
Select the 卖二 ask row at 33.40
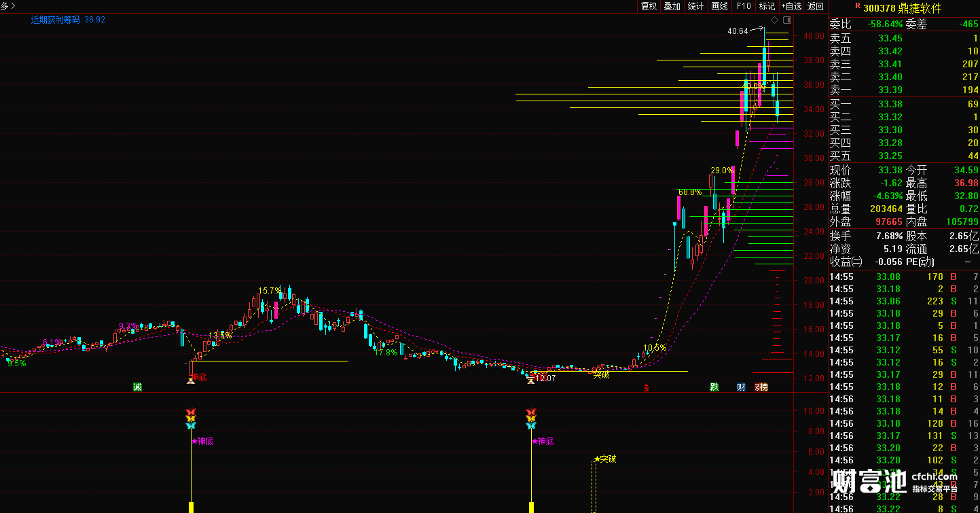pyautogui.click(x=904, y=77)
